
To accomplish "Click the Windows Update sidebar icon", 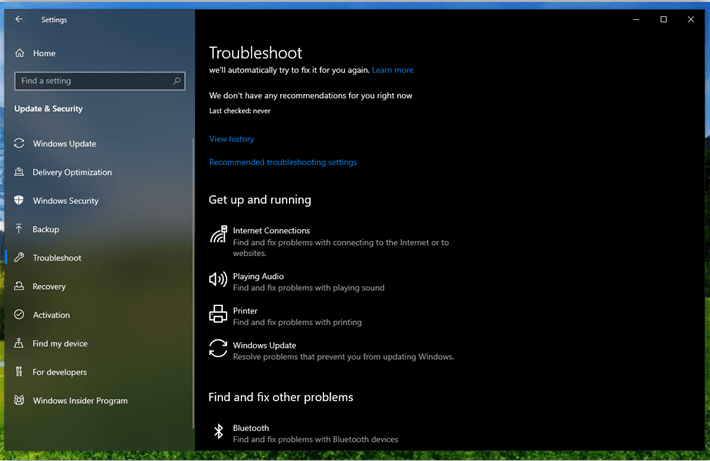I will pyautogui.click(x=19, y=144).
